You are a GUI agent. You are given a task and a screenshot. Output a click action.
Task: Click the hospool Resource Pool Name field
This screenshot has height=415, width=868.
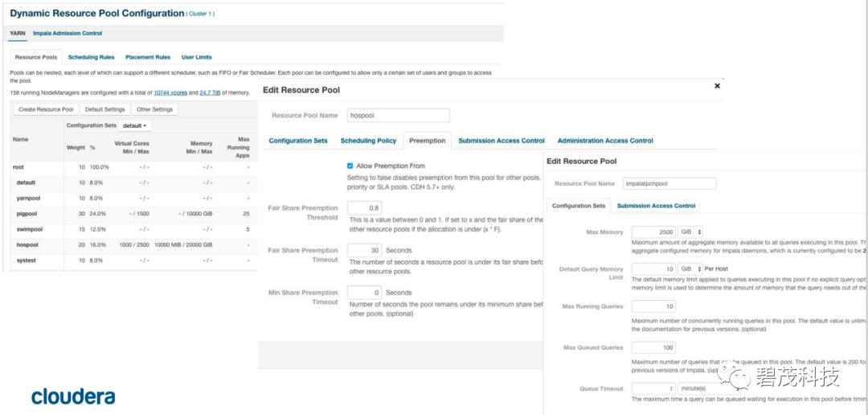tap(399, 115)
